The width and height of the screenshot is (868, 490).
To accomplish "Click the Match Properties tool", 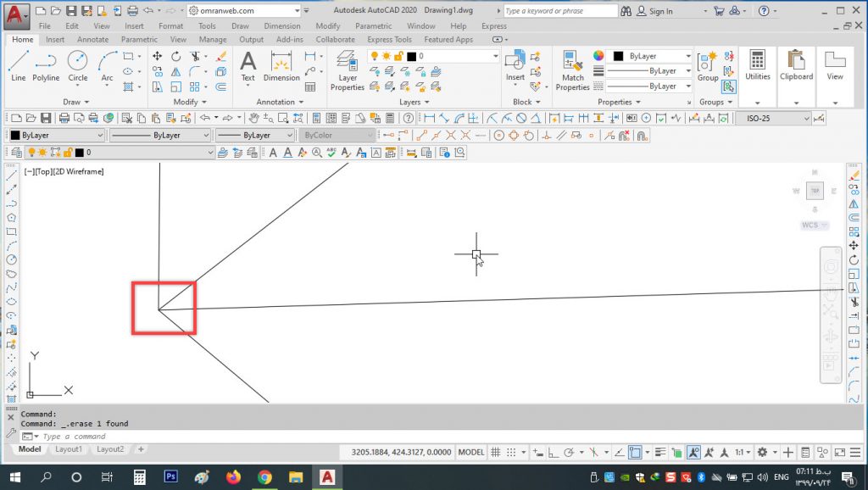I will coord(573,69).
